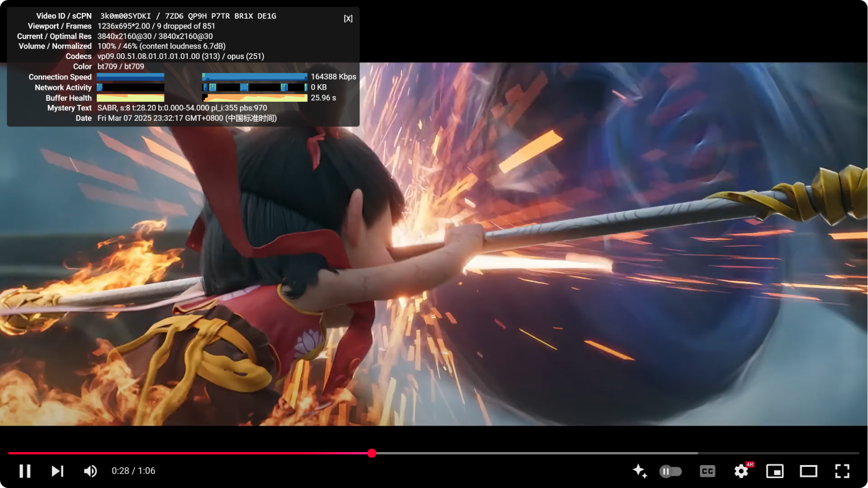The width and height of the screenshot is (868, 488).
Task: Click the Color bt709 / bt709 value
Action: [x=121, y=66]
